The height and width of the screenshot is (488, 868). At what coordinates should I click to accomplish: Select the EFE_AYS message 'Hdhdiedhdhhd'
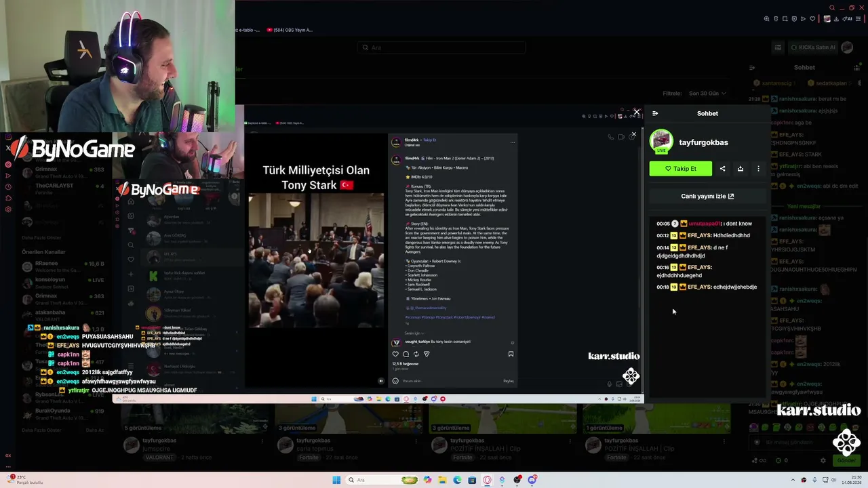703,236
